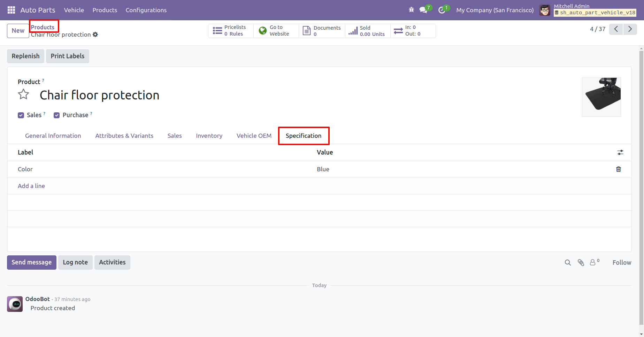
Task: Open the Configurations menu
Action: (146, 10)
